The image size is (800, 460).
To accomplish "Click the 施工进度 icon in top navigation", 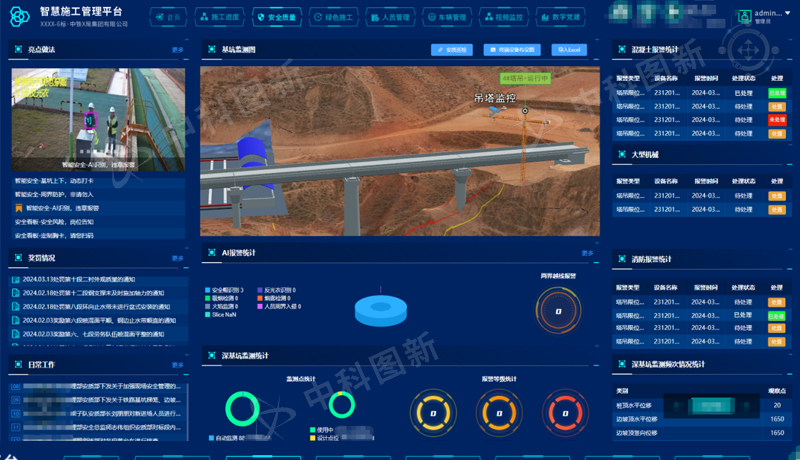I will coord(204,17).
